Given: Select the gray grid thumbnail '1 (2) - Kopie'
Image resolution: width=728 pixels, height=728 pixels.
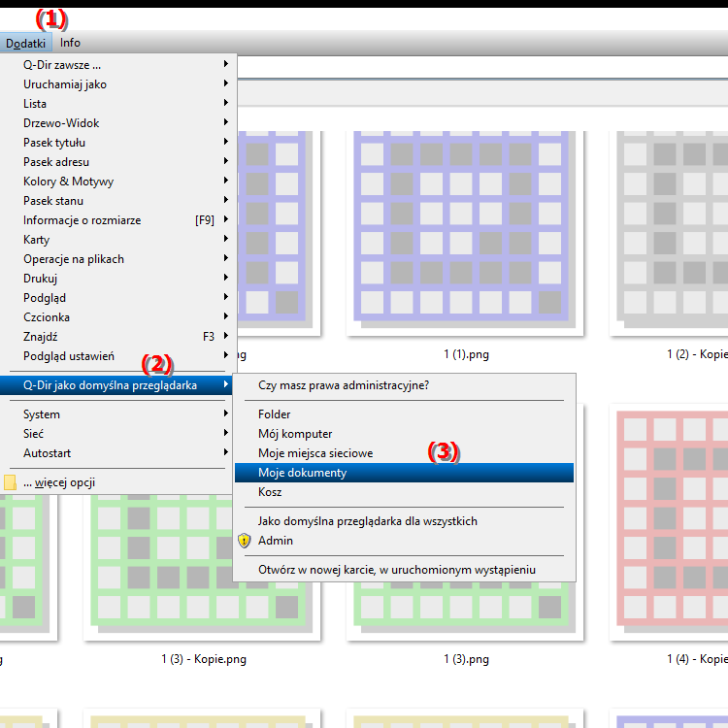Looking at the screenshot, I should point(669,232).
